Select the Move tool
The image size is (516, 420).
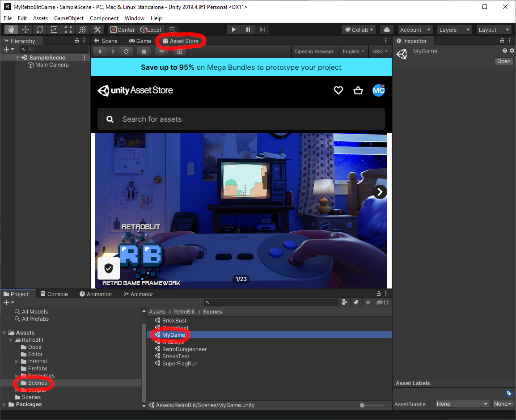[x=25, y=30]
